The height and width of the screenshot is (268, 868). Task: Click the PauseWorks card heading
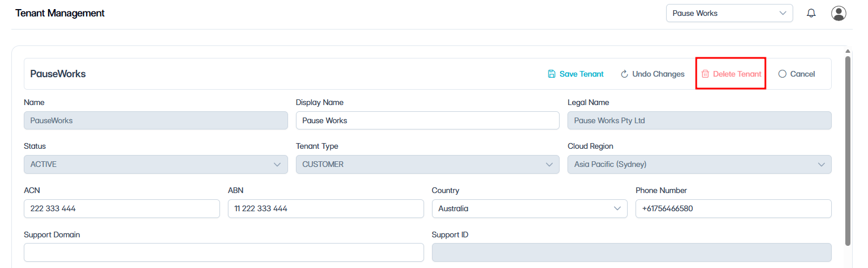[x=58, y=74]
